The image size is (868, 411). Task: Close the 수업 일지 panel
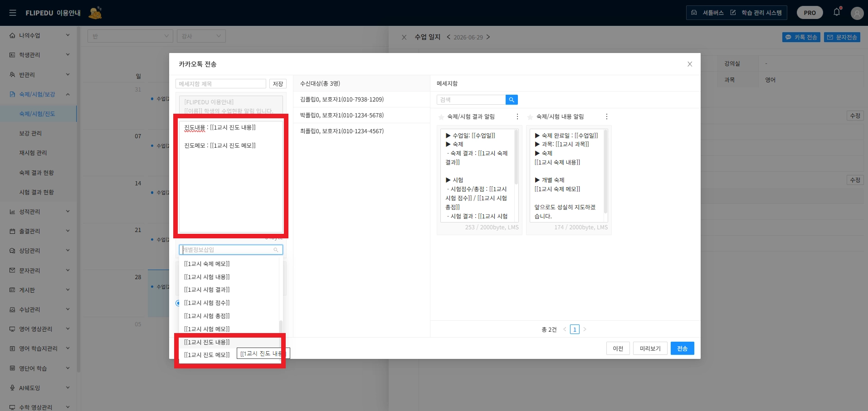404,37
